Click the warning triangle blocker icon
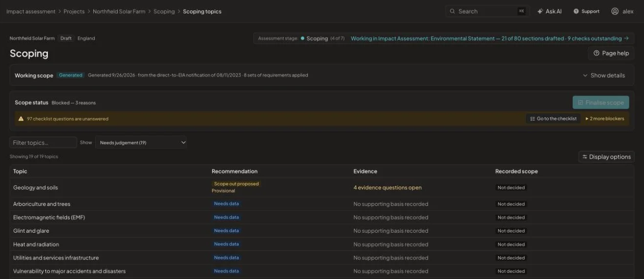The width and height of the screenshot is (644, 279). tap(21, 119)
